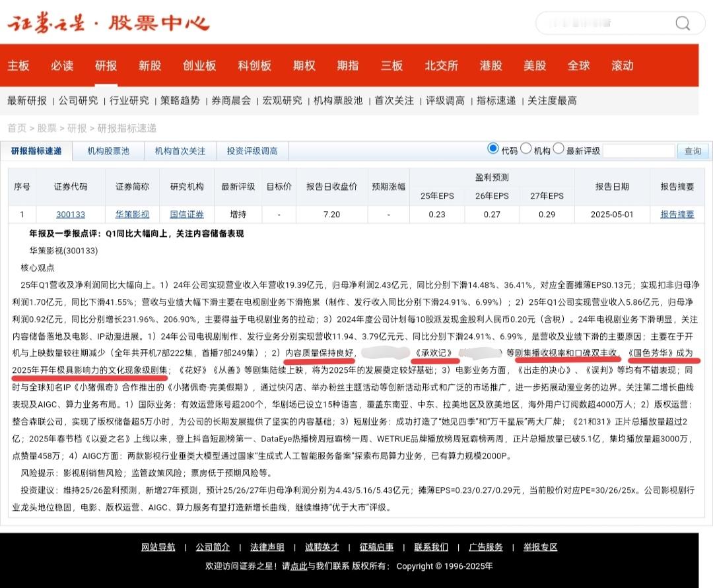Switch to the 投资评级调高 tab

252,151
